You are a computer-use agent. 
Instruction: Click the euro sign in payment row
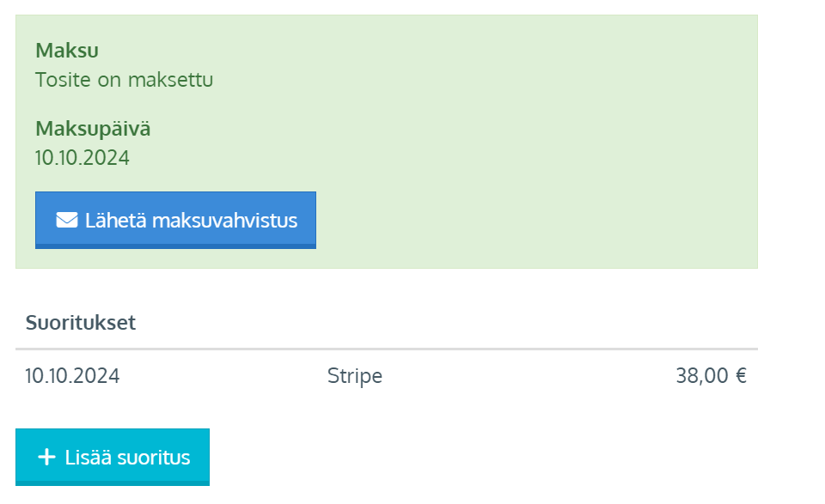pyautogui.click(x=741, y=376)
